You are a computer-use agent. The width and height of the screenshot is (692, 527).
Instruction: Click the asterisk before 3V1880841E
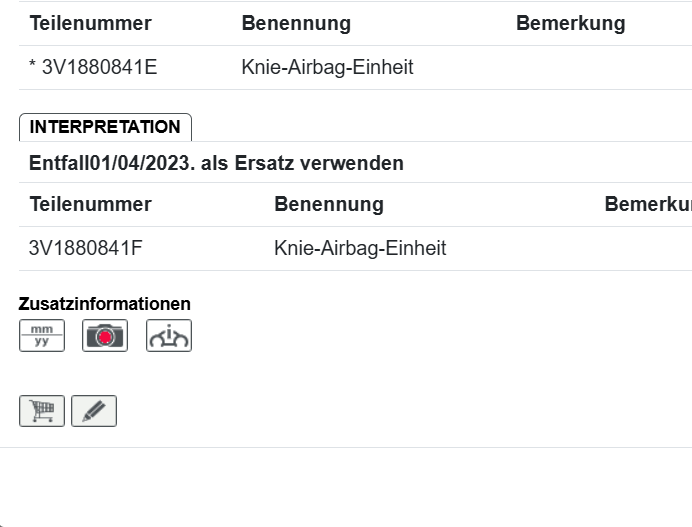[33, 68]
